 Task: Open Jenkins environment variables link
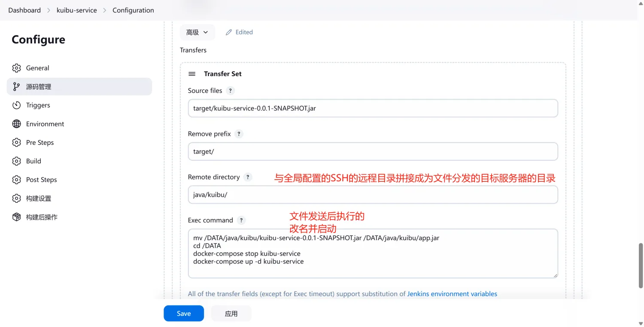(452, 294)
